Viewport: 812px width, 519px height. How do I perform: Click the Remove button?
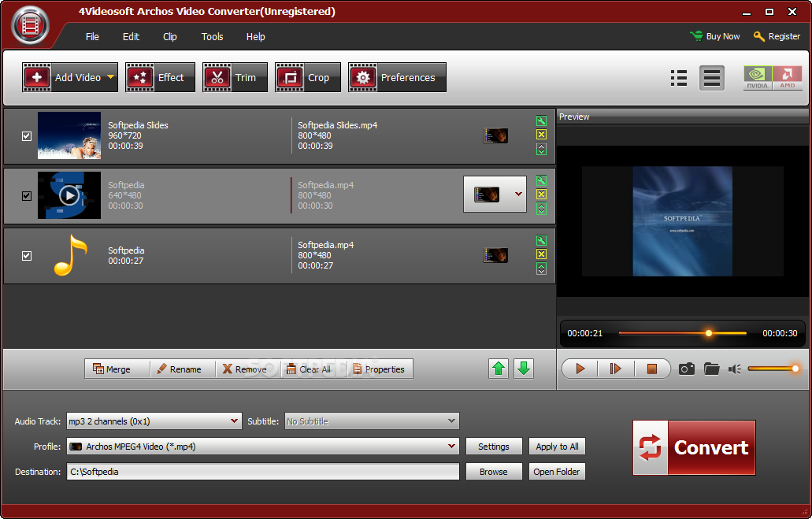(248, 369)
